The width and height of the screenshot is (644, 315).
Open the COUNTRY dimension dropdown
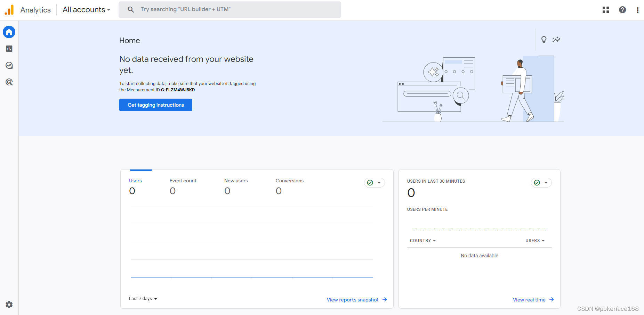[423, 241]
